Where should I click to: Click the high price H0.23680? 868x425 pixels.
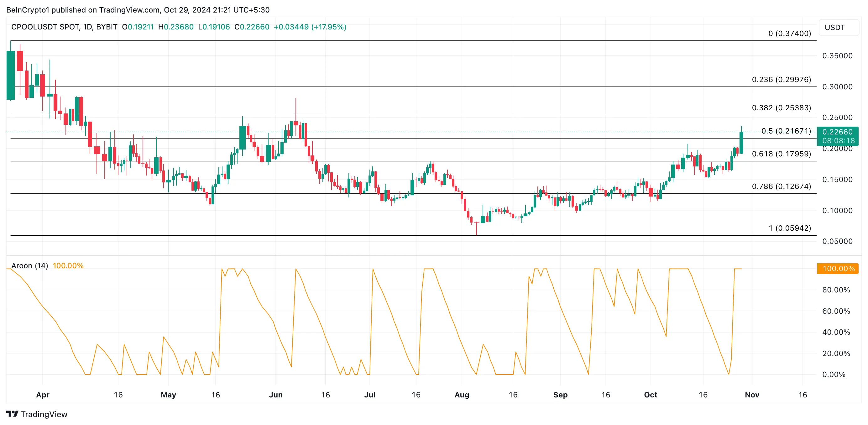pos(176,27)
